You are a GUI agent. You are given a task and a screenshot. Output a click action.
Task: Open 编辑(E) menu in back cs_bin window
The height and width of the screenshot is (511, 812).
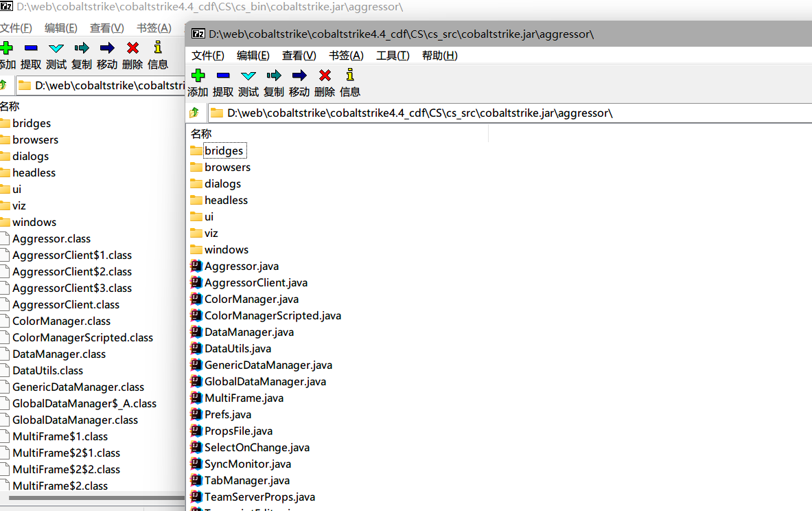pos(61,28)
